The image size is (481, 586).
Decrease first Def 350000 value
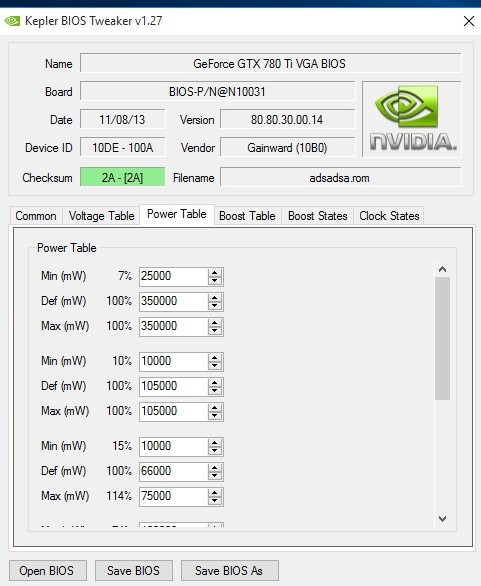(x=215, y=306)
